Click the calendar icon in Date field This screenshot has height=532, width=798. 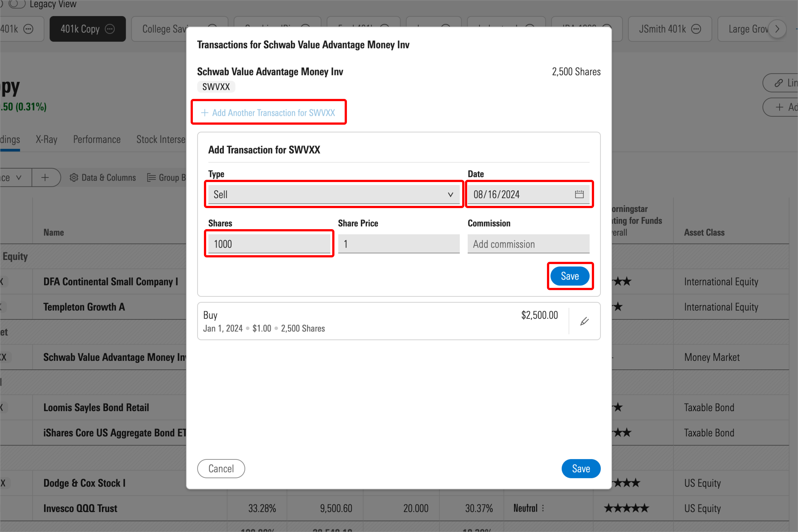579,195
